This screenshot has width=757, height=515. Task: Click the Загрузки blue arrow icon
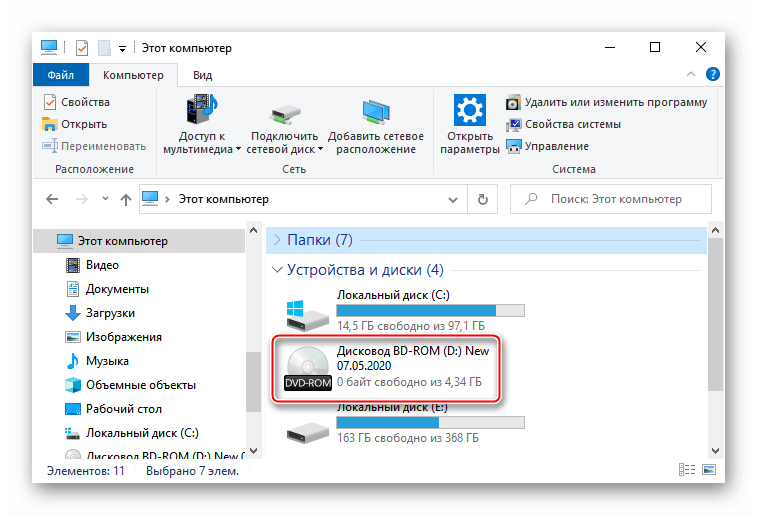(x=73, y=313)
